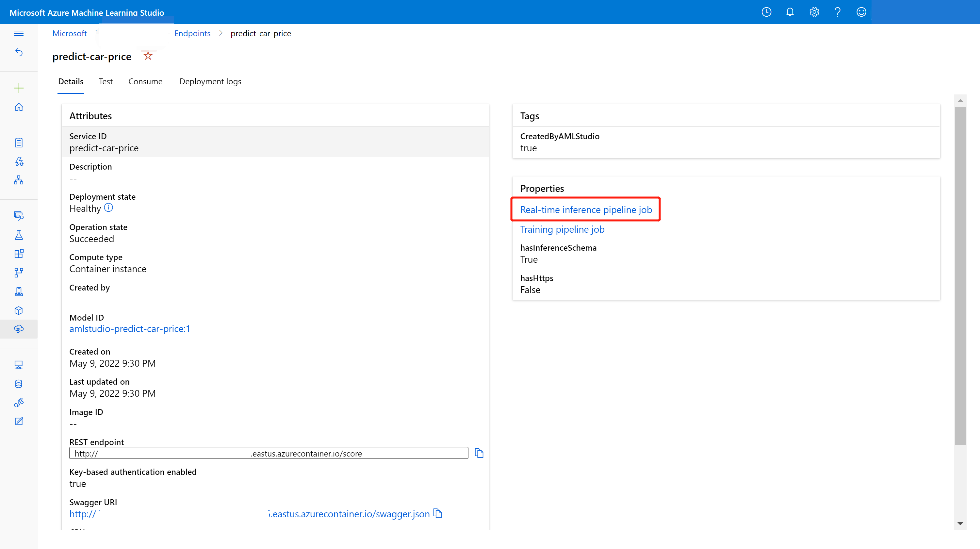Select the jobs/experiments icon in sidebar
Image resolution: width=980 pixels, height=549 pixels.
19,235
